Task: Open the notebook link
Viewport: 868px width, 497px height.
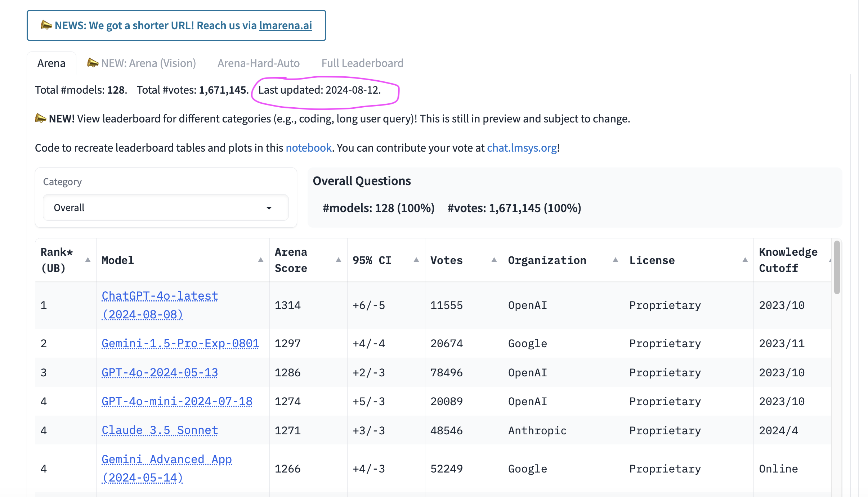Action: (309, 148)
